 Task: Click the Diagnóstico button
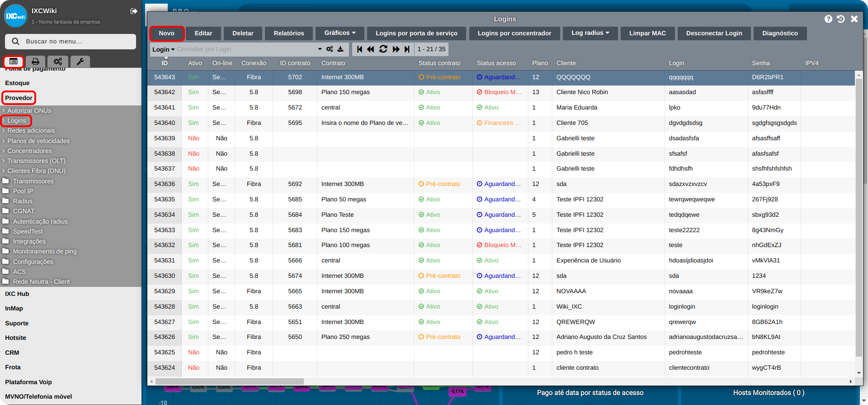(x=780, y=33)
